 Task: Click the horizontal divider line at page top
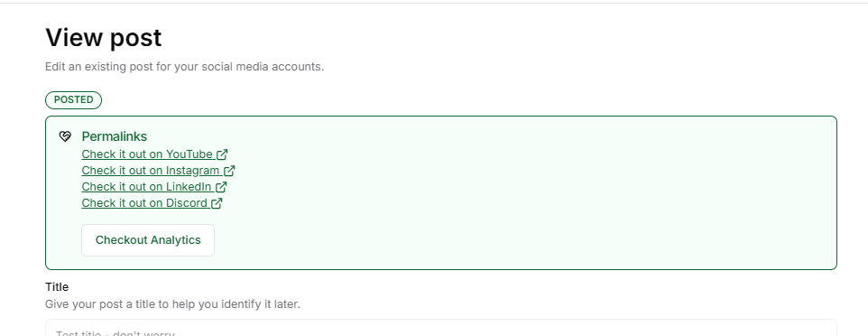434,4
